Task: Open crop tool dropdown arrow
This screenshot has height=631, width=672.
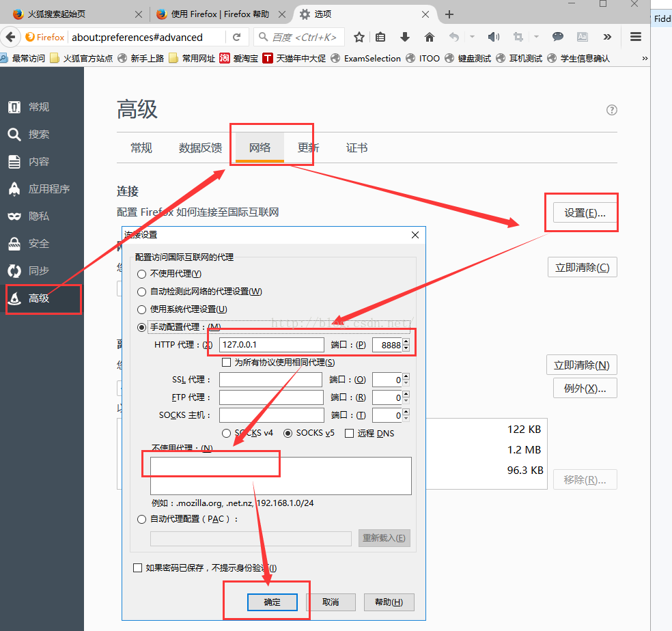Action: (x=536, y=38)
